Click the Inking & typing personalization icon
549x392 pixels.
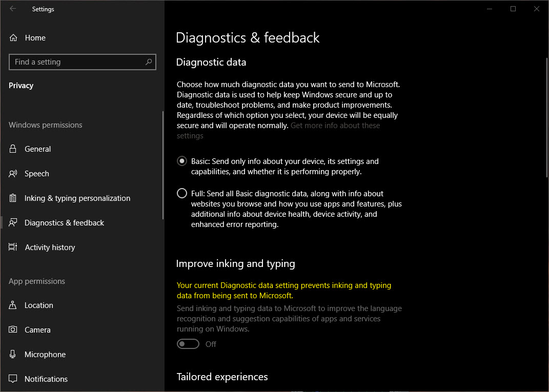[13, 198]
